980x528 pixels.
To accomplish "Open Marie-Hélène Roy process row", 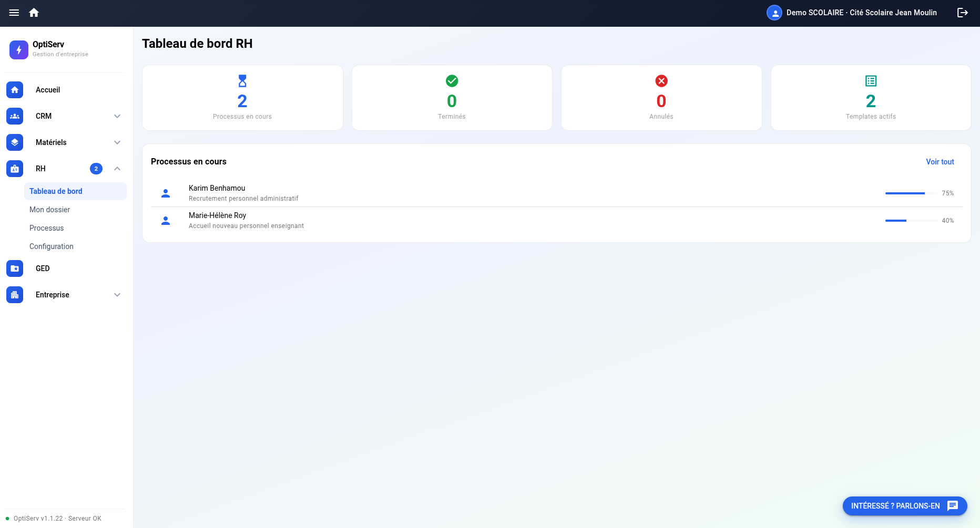I will (x=557, y=221).
